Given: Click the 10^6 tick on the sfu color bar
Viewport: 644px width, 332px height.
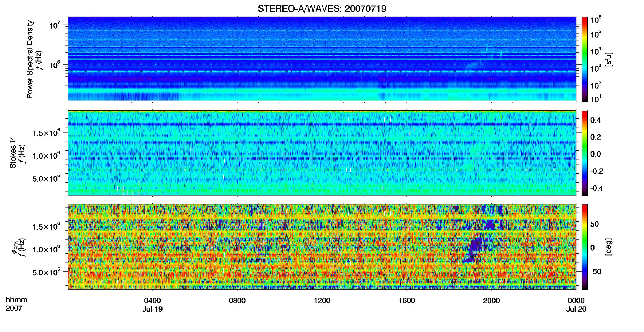Looking at the screenshot, I should (x=596, y=20).
